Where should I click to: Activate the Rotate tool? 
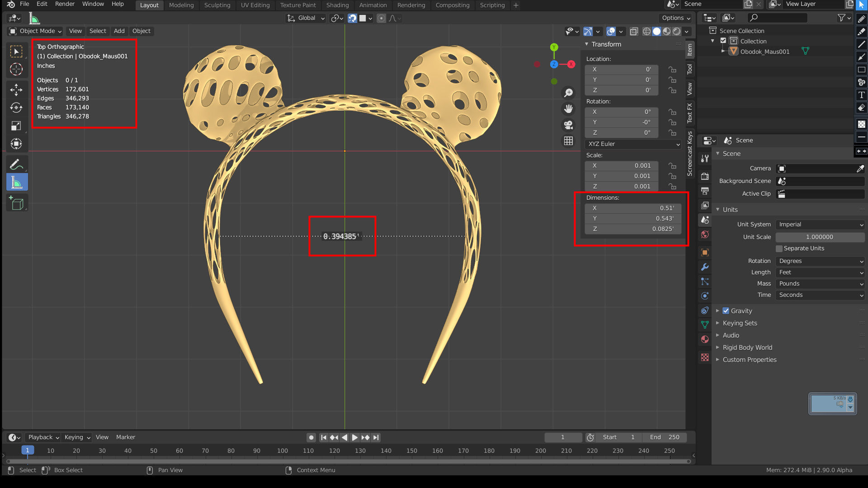16,108
